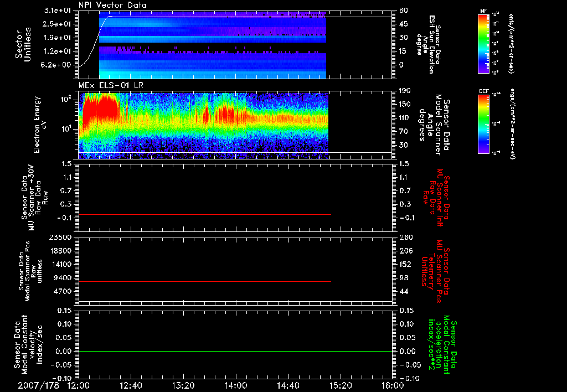Click the 1.9e+01 sector tick label
The height and width of the screenshot is (392, 567).
point(57,38)
